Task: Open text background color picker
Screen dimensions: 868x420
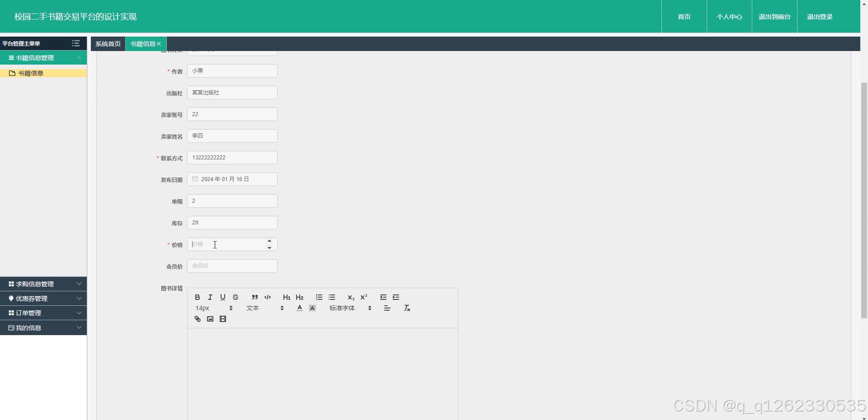Action: click(312, 308)
